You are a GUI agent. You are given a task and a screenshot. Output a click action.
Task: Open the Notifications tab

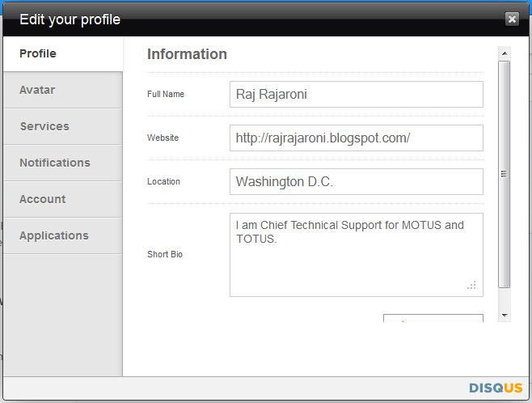[63, 163]
